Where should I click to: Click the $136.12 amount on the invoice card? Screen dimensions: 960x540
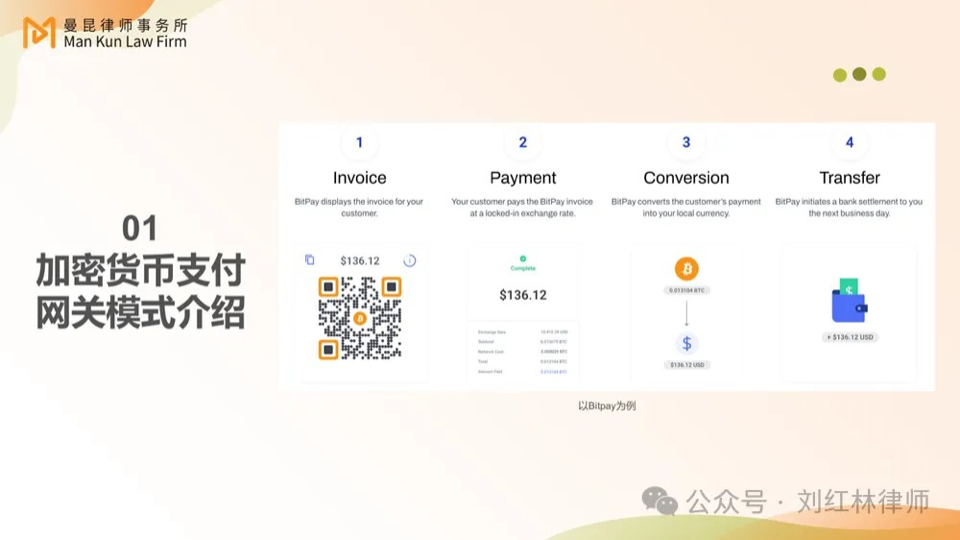coord(360,261)
